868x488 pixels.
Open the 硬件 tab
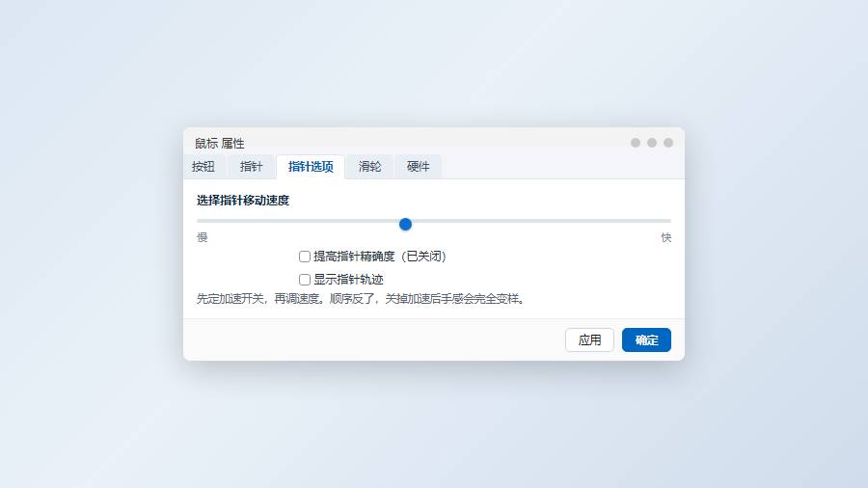[418, 167]
